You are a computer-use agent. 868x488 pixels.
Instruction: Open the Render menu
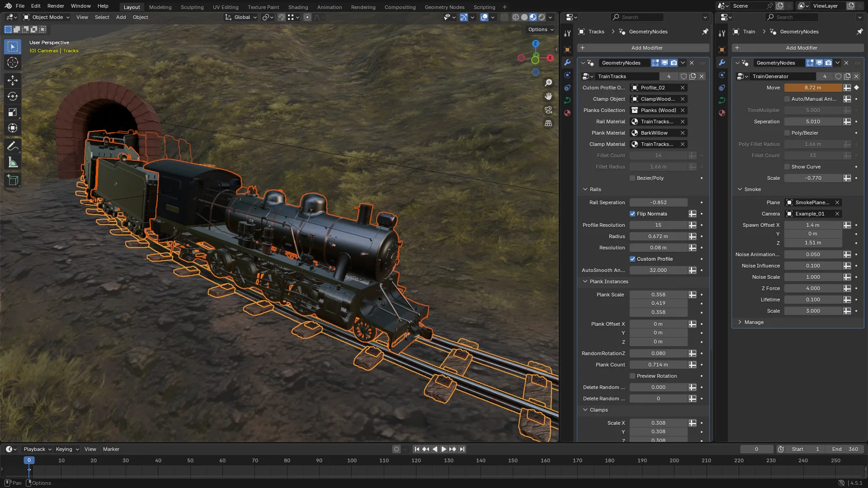click(55, 6)
